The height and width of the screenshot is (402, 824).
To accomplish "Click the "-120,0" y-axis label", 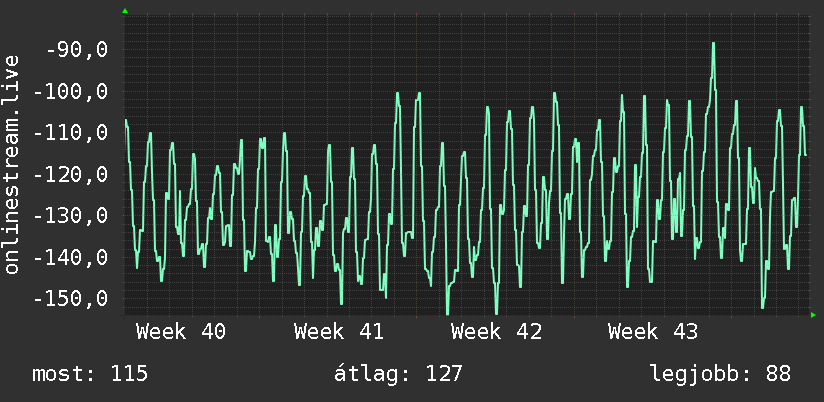I will tap(71, 174).
